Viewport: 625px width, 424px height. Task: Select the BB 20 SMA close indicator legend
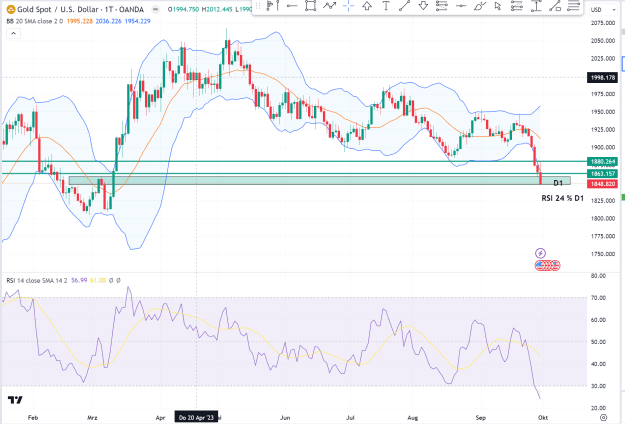tap(35, 21)
